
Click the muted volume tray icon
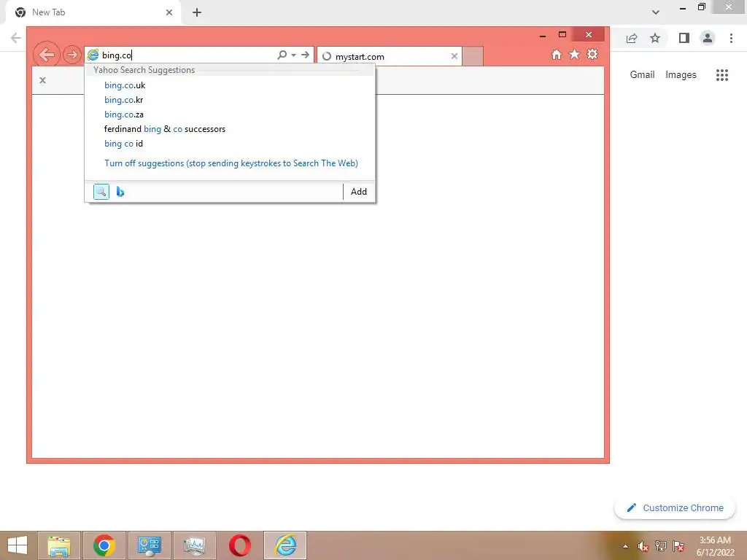point(643,546)
